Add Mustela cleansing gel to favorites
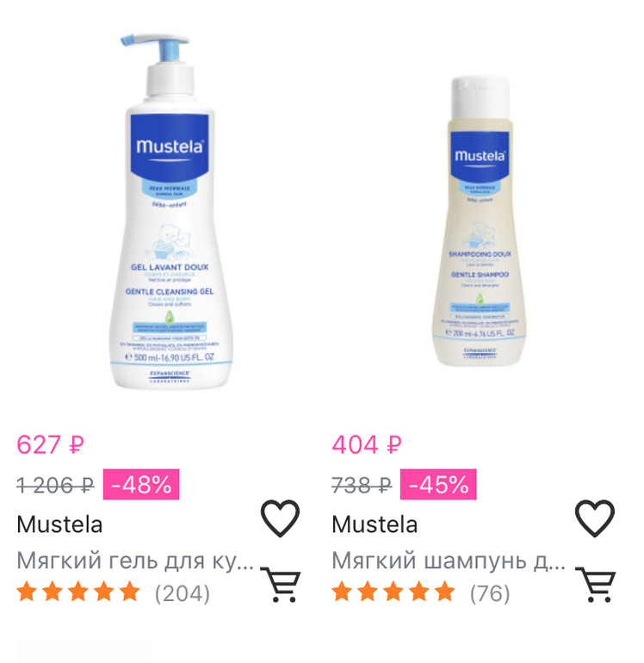Image resolution: width=644 pixels, height=663 pixels. pyautogui.click(x=280, y=518)
